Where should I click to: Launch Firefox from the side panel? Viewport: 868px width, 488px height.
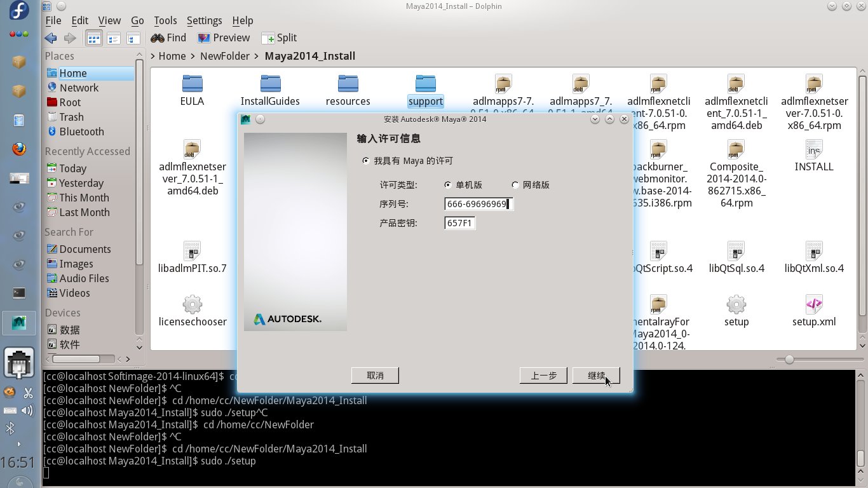click(19, 149)
